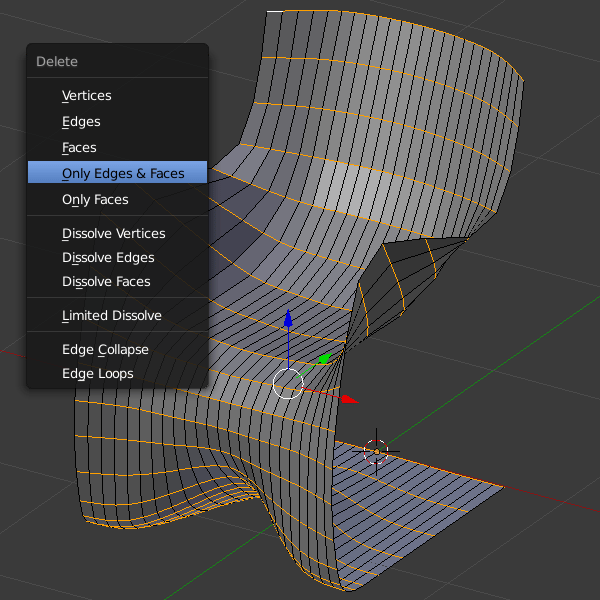Select the Edge Loops entry
This screenshot has width=600, height=600.
[x=97, y=374]
